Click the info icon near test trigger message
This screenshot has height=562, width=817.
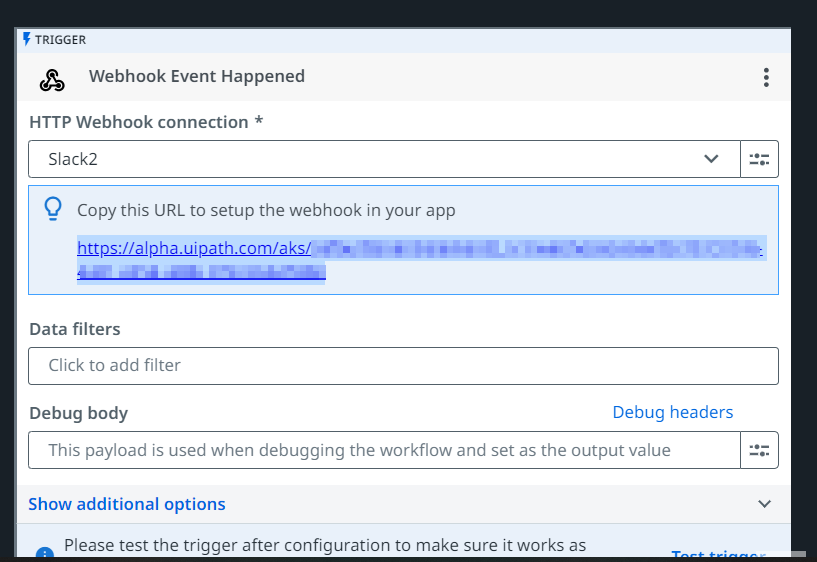(x=45, y=553)
